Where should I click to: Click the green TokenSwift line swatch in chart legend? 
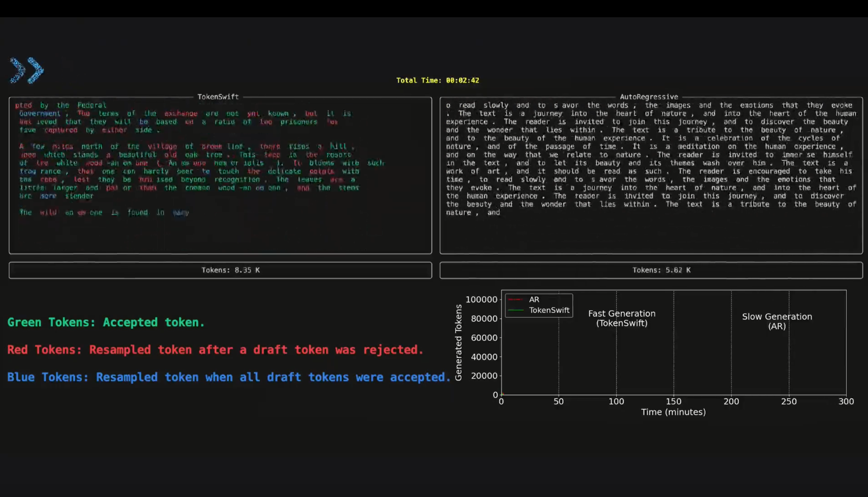[x=516, y=310]
